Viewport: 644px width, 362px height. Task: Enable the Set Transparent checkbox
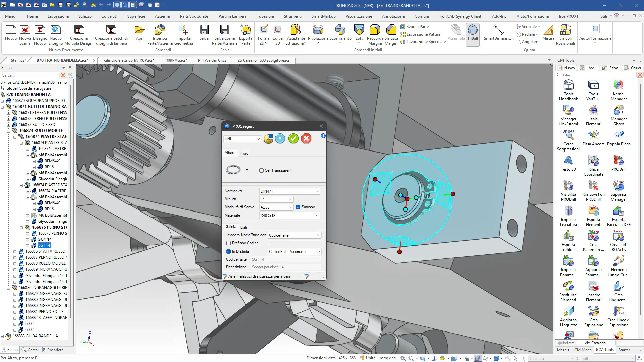(261, 170)
